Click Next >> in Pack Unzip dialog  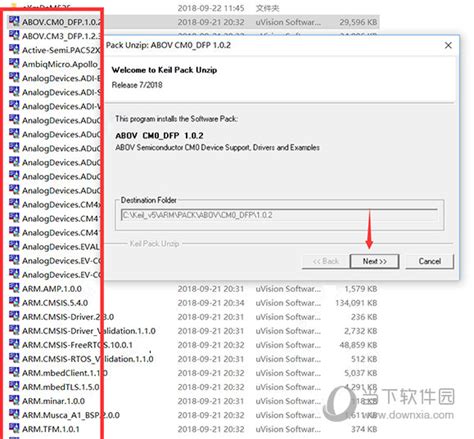click(x=374, y=261)
